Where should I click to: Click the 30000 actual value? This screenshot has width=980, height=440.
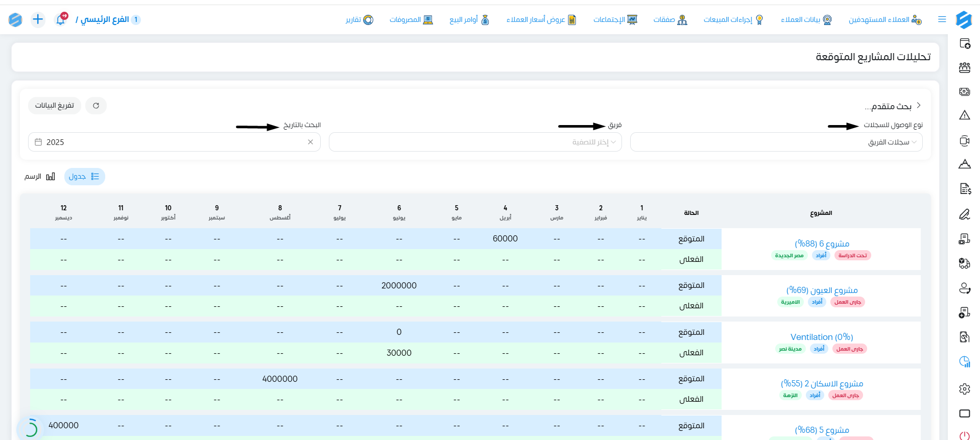pyautogui.click(x=399, y=353)
